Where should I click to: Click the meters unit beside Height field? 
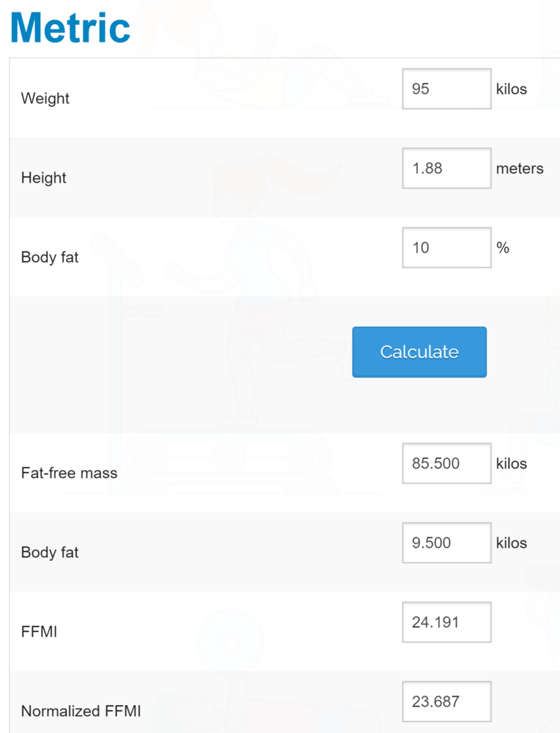pyautogui.click(x=520, y=169)
